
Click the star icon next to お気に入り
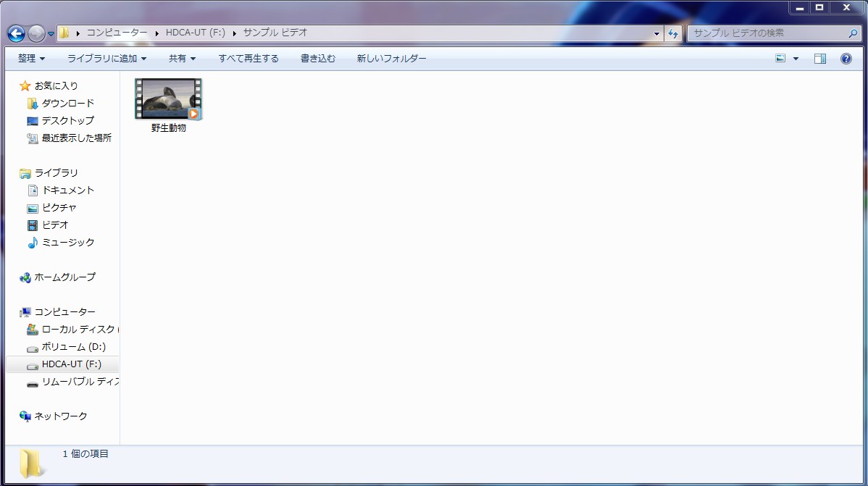[25, 85]
